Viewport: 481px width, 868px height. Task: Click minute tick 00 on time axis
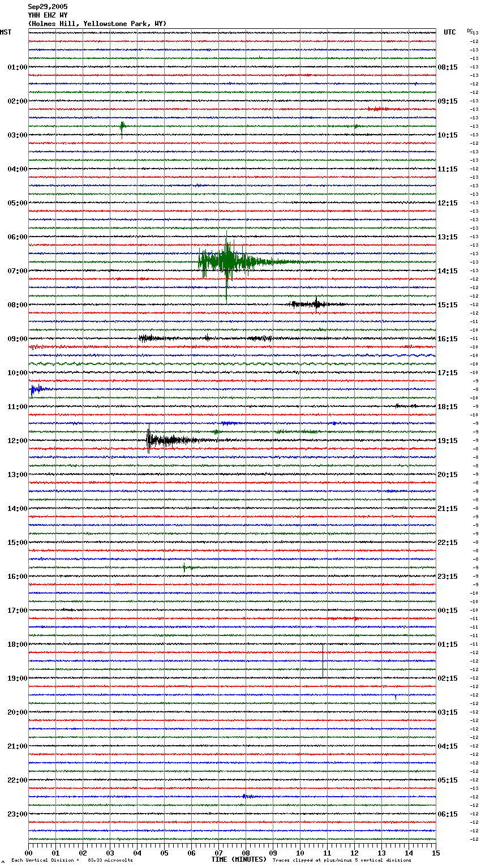click(28, 853)
